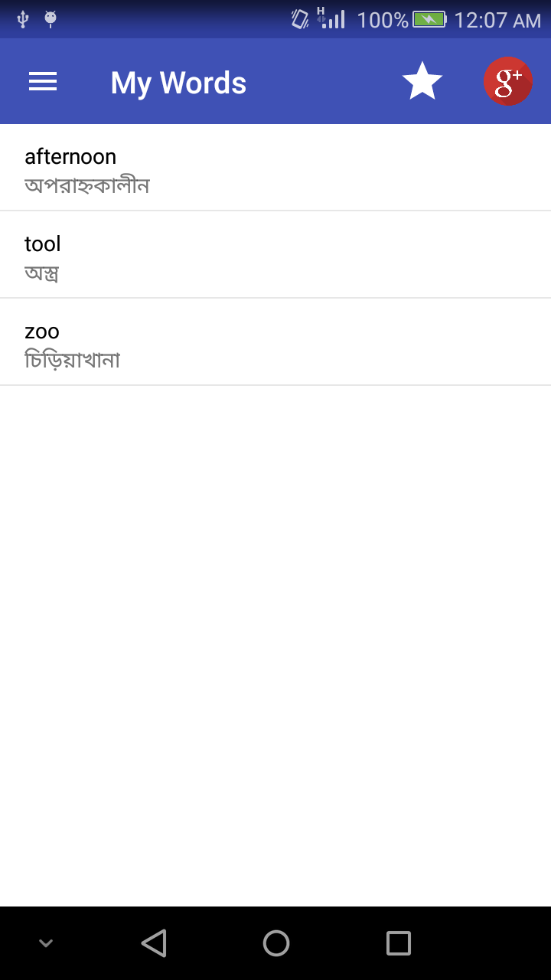The width and height of the screenshot is (551, 980).
Task: Tap the My Words title
Action: click(x=178, y=83)
